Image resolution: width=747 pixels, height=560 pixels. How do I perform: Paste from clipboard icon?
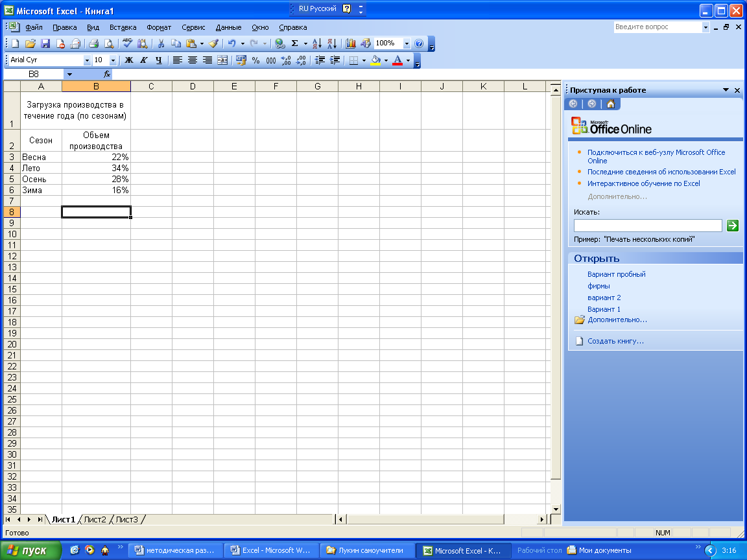(191, 44)
